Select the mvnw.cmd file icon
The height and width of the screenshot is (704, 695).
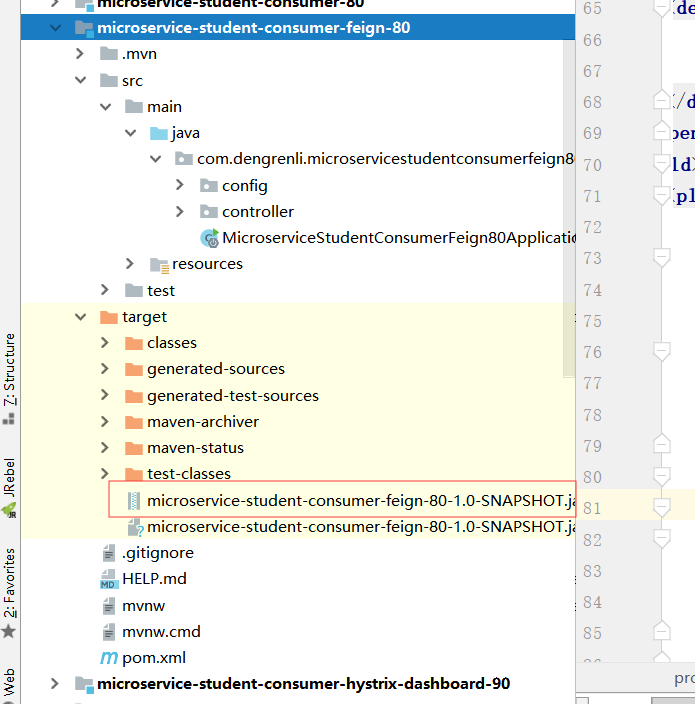[x=109, y=632]
